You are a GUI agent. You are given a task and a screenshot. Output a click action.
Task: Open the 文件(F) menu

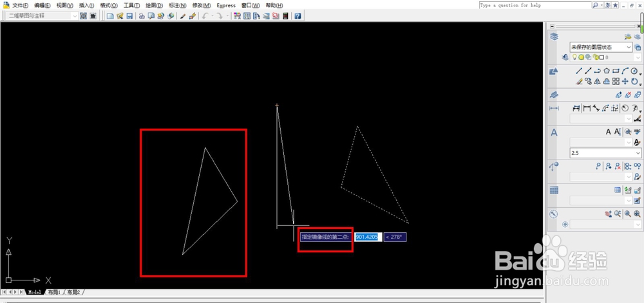point(20,5)
